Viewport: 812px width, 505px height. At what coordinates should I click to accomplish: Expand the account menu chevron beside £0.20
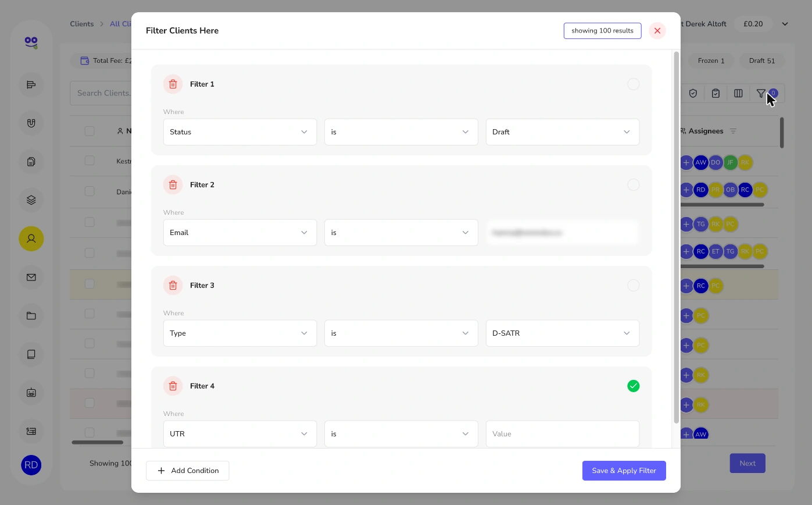click(785, 24)
